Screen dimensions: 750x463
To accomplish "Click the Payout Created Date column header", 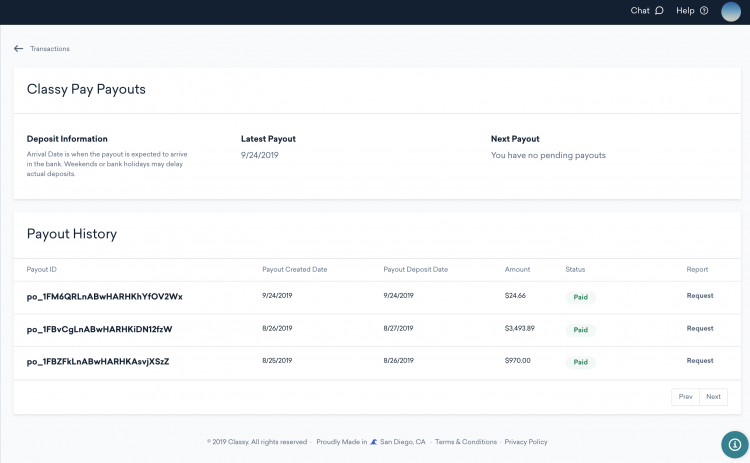I will pos(295,269).
